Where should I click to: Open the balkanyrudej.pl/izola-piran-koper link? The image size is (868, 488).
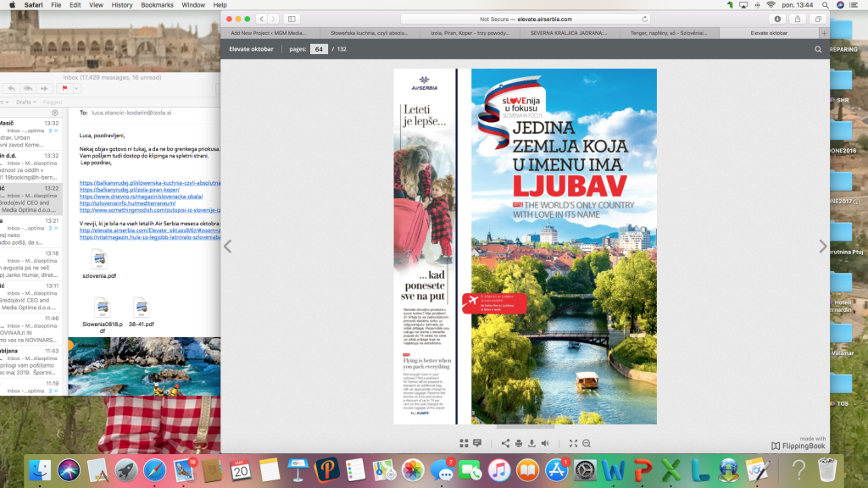click(129, 190)
